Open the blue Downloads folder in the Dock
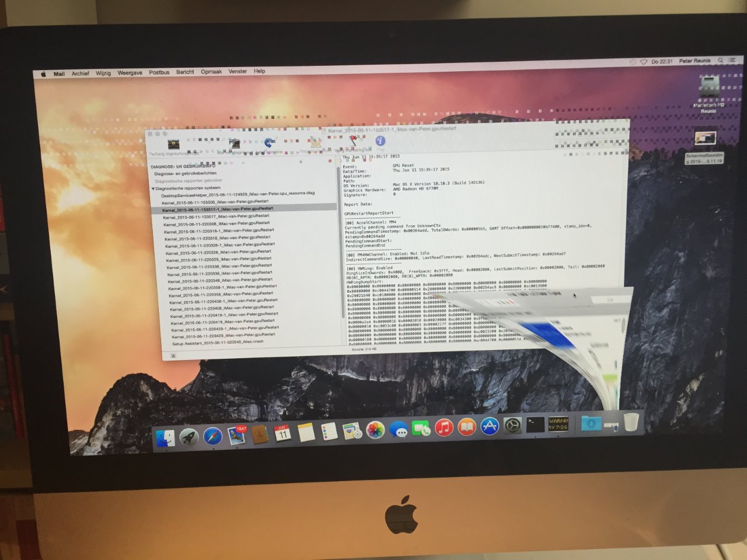This screenshot has height=560, width=747. 591,423
